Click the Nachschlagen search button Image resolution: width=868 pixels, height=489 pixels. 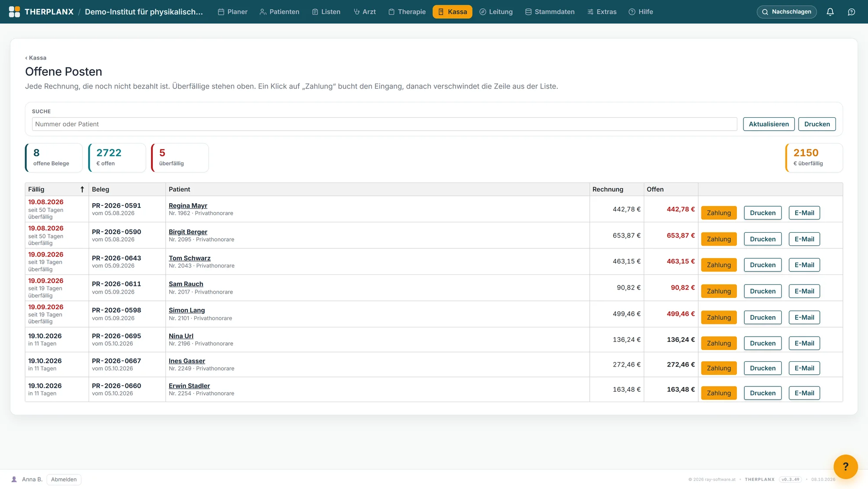[x=786, y=12]
